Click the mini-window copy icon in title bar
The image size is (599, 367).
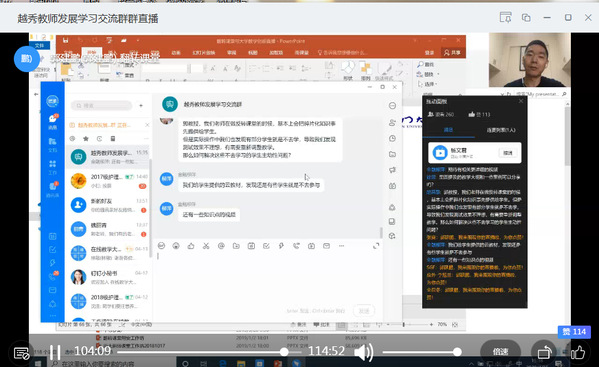(x=526, y=18)
